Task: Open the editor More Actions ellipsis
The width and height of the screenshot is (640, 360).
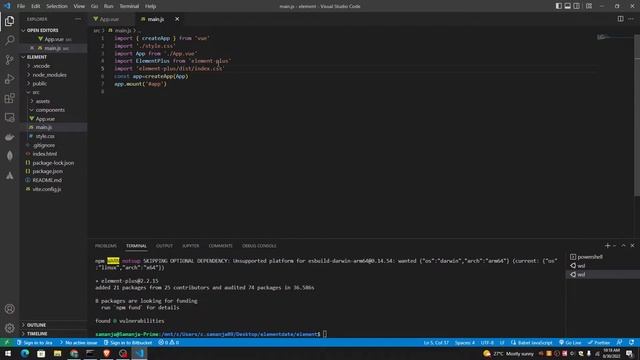Action: pos(631,19)
